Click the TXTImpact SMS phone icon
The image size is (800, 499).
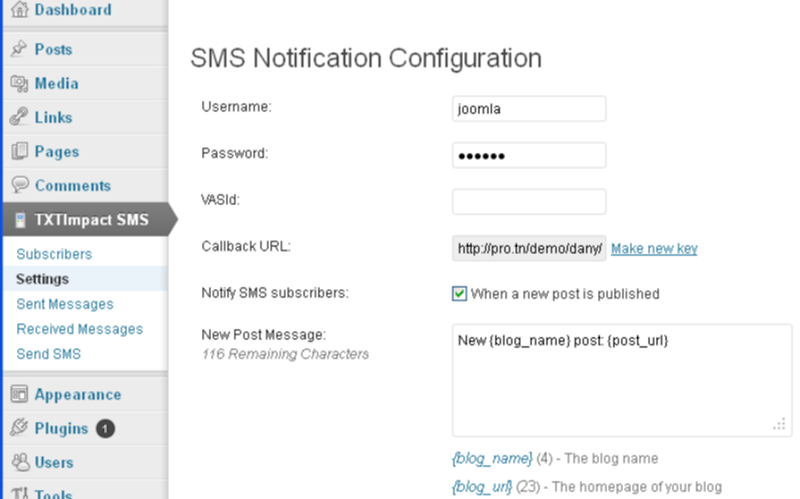pyautogui.click(x=20, y=220)
